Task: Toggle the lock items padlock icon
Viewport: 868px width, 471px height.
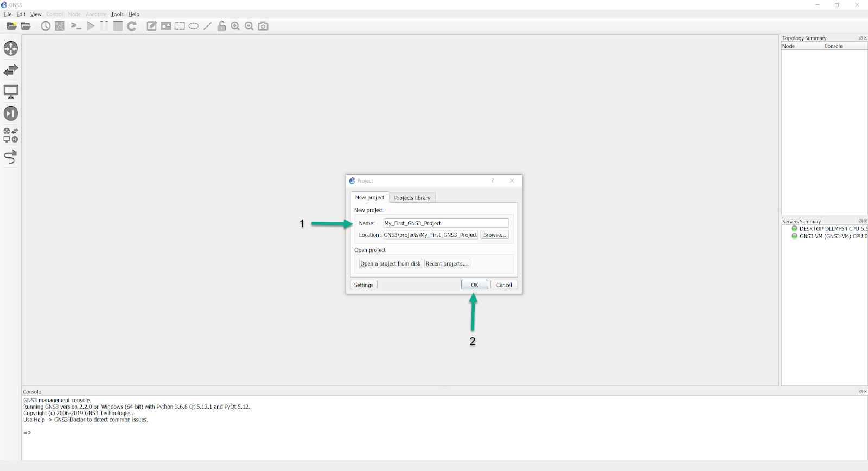Action: pos(221,26)
